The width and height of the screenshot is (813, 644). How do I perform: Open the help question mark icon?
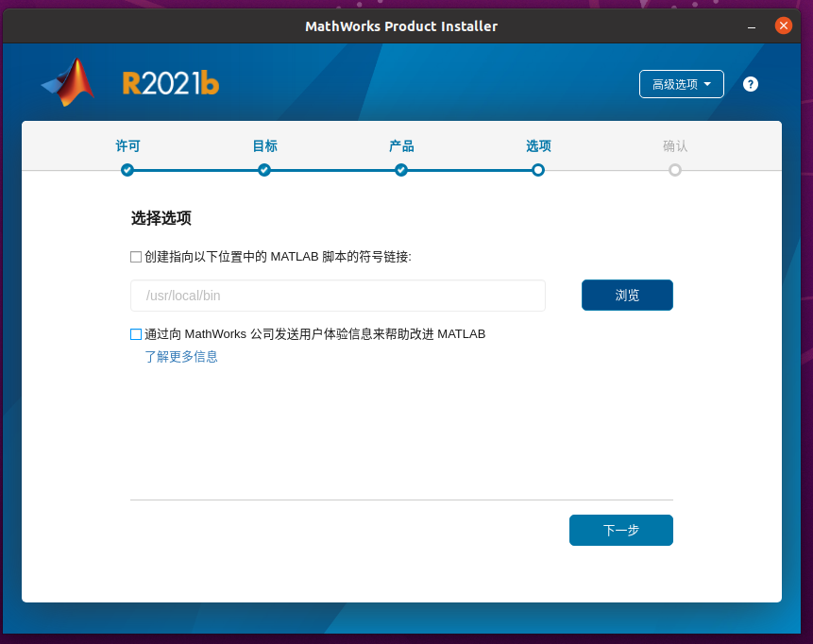[x=751, y=84]
